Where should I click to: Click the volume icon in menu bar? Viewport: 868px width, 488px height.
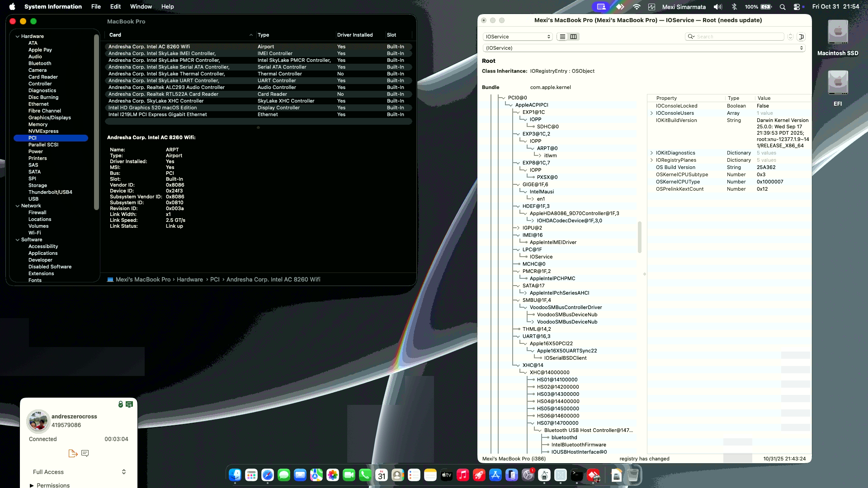point(717,7)
